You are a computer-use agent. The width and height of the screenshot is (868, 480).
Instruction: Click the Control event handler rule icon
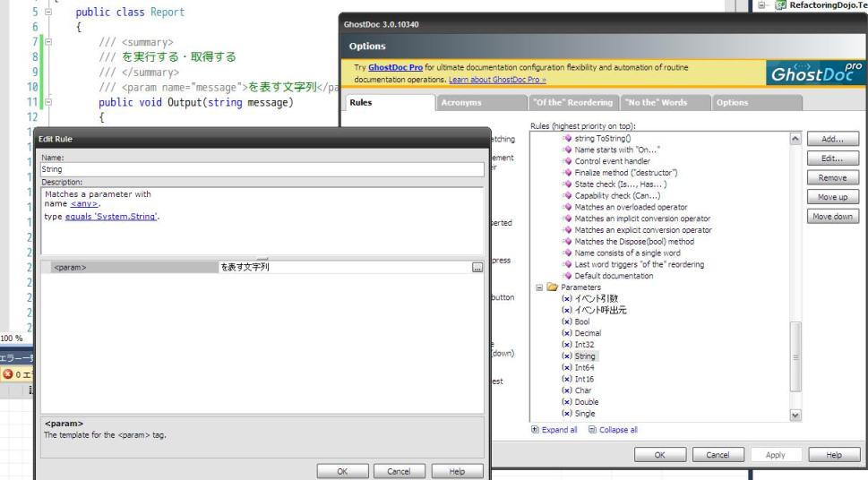coord(567,161)
